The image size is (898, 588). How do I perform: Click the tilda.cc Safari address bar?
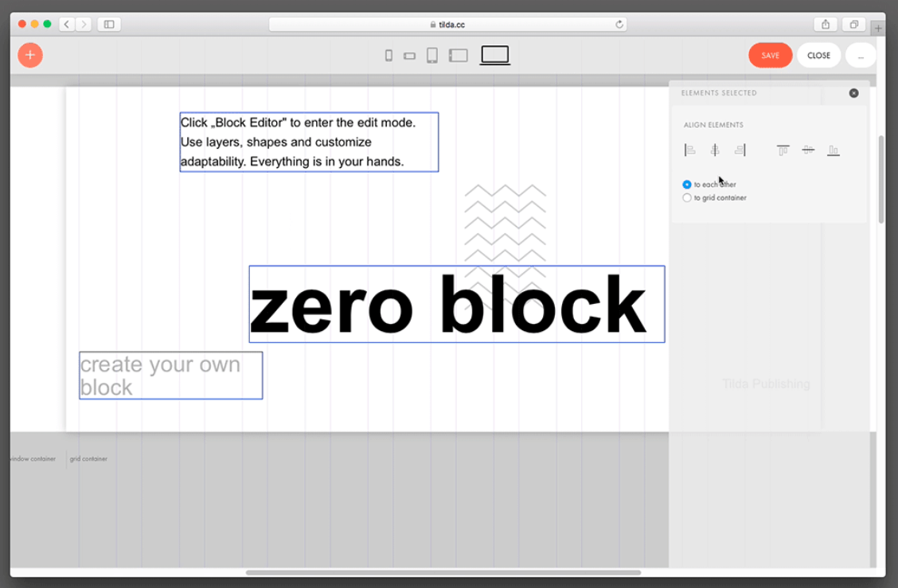pos(447,25)
